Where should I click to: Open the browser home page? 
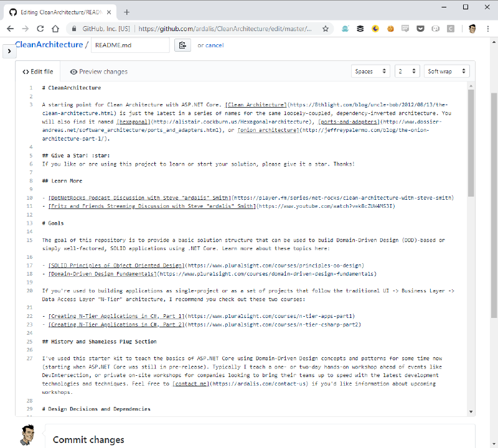pyautogui.click(x=55, y=29)
